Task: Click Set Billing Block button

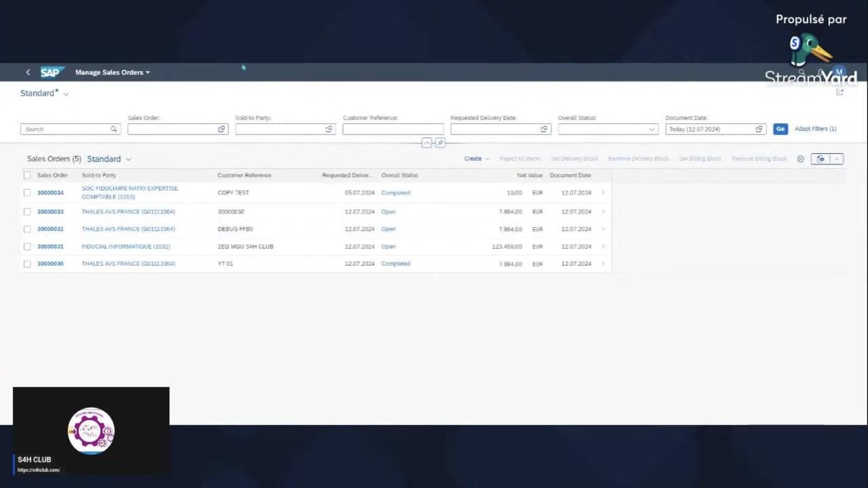Action: [x=700, y=159]
